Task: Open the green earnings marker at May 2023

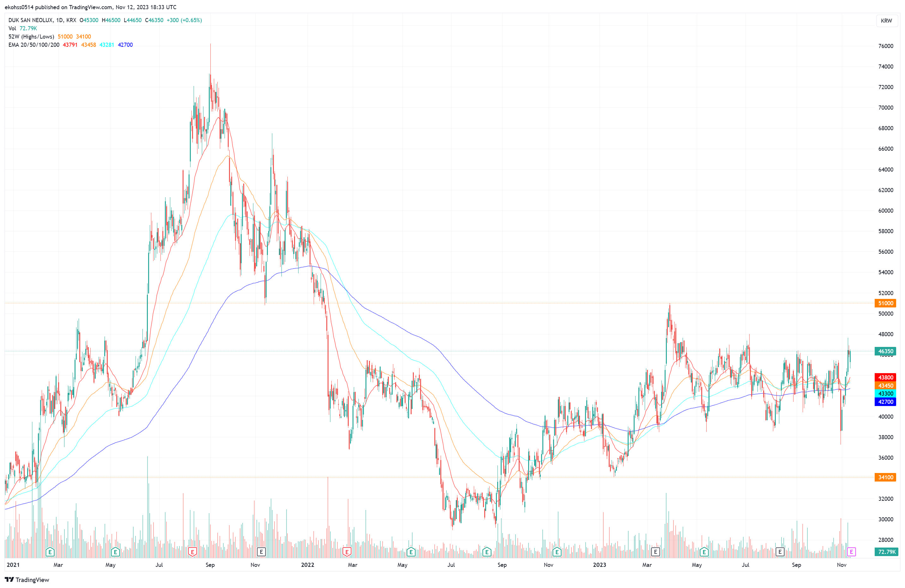Action: tap(704, 552)
